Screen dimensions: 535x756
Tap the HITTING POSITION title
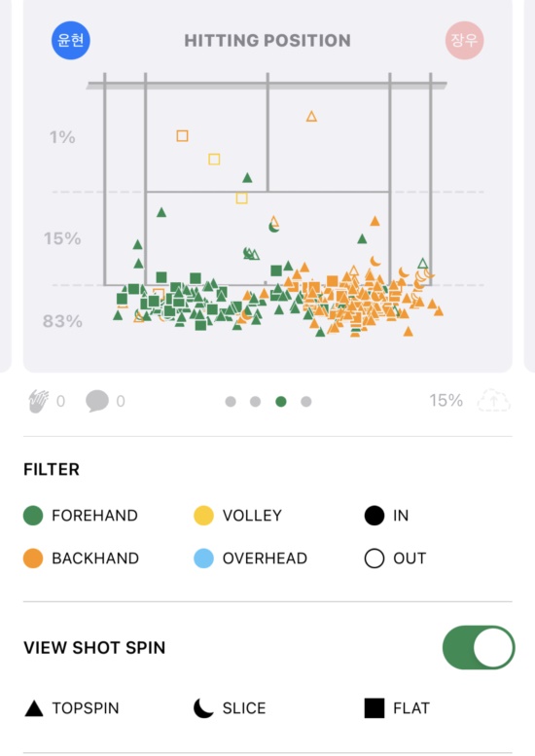pyautogui.click(x=267, y=41)
